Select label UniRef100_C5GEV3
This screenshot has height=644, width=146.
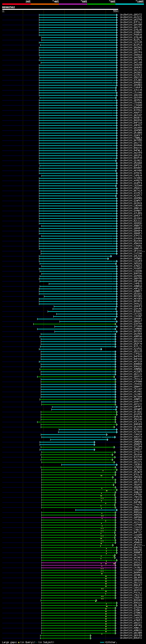tap(131, 598)
